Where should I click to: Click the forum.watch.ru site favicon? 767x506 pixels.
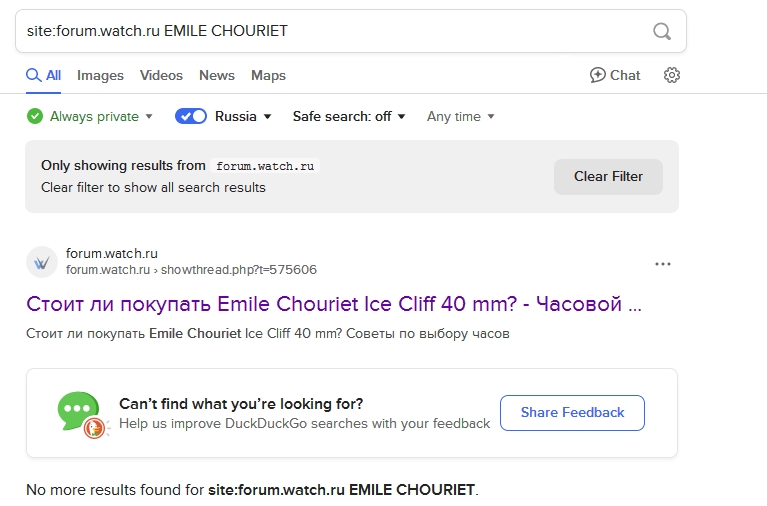point(42,262)
